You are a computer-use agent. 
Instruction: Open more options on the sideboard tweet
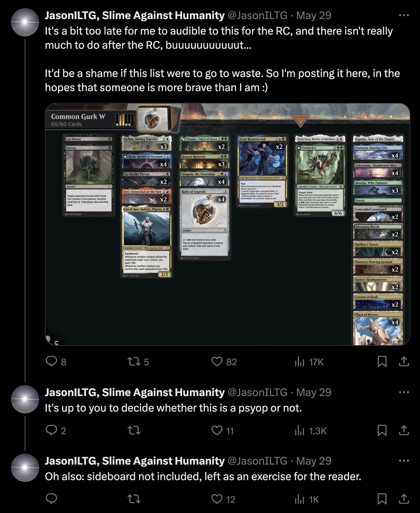404,461
